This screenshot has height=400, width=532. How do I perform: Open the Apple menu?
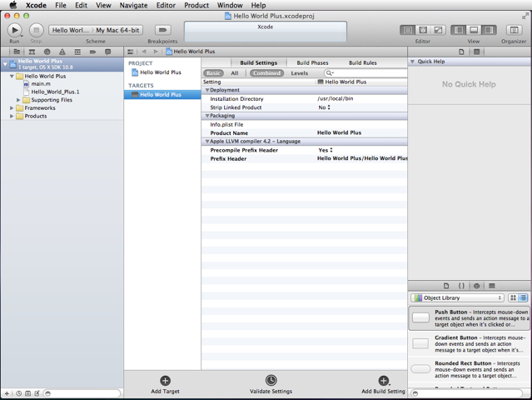click(12, 5)
